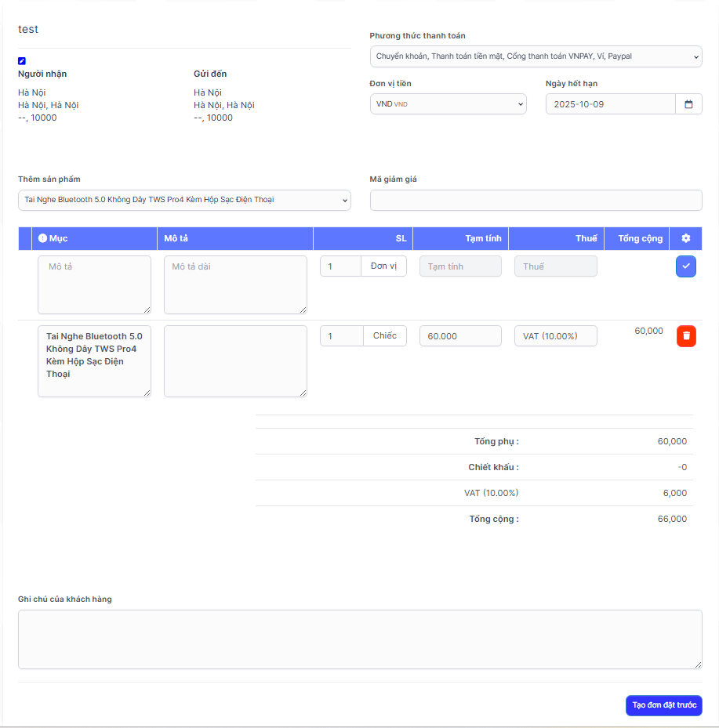
Task: Click the Mô tả dài textarea in new row
Action: tap(235, 284)
